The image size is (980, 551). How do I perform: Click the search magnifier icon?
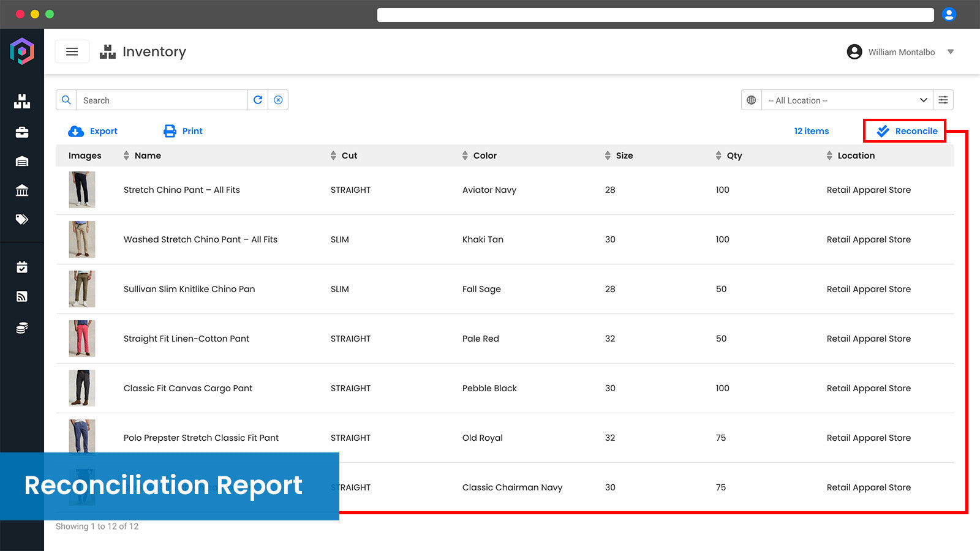(66, 100)
